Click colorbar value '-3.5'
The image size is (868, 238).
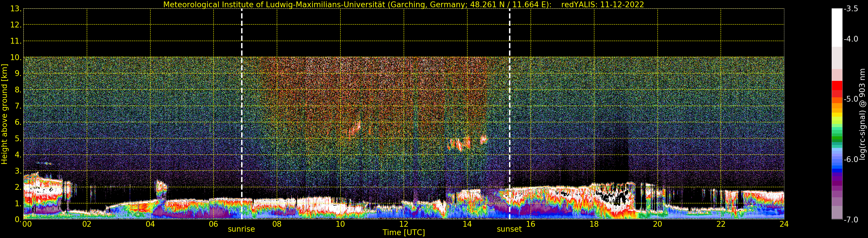[x=851, y=9]
